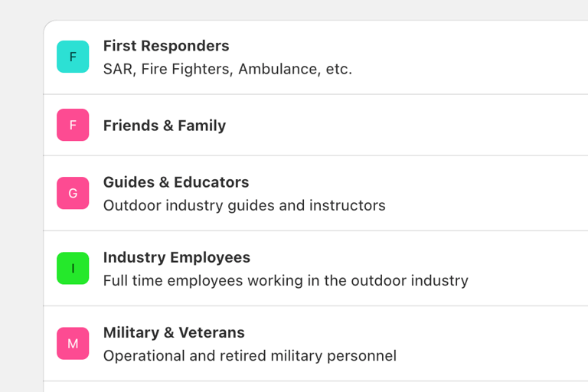Open the First Responders title

pyautogui.click(x=166, y=46)
